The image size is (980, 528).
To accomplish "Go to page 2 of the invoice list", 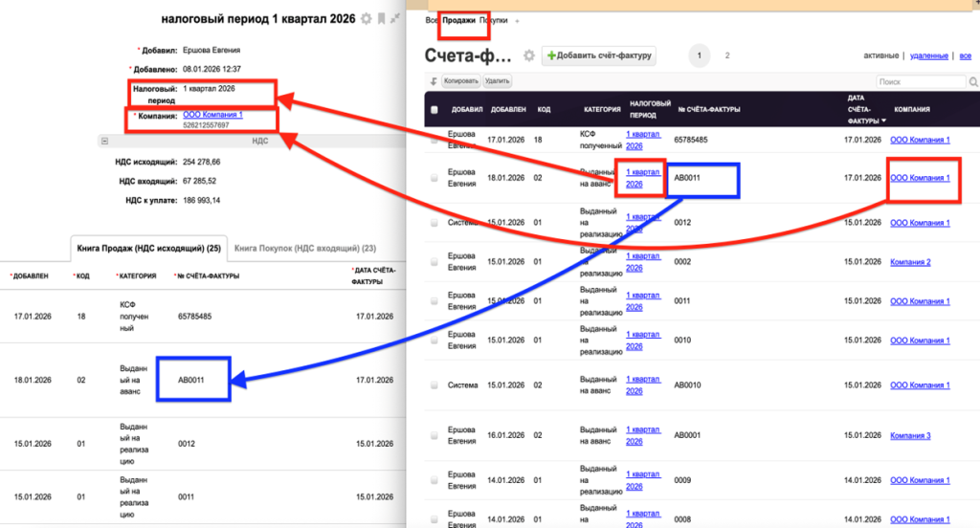I will pos(727,55).
